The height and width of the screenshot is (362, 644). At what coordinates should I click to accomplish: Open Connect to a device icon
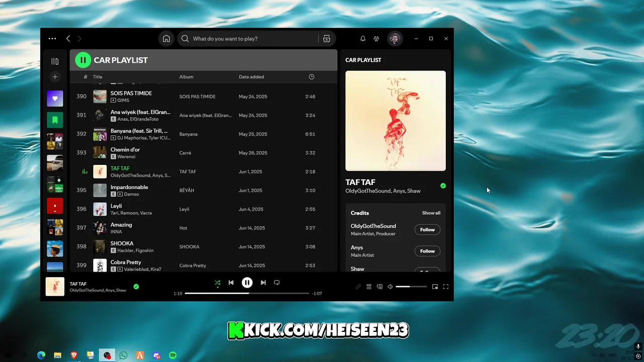(x=380, y=287)
